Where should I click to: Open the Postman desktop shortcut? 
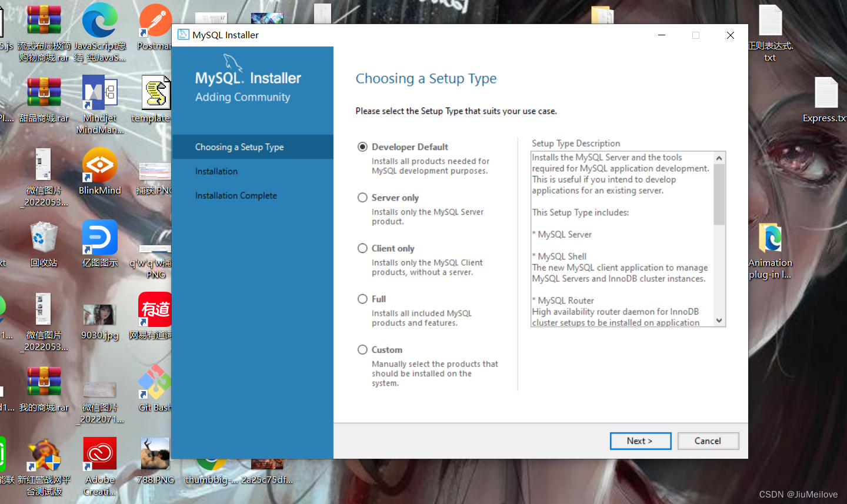(x=155, y=26)
